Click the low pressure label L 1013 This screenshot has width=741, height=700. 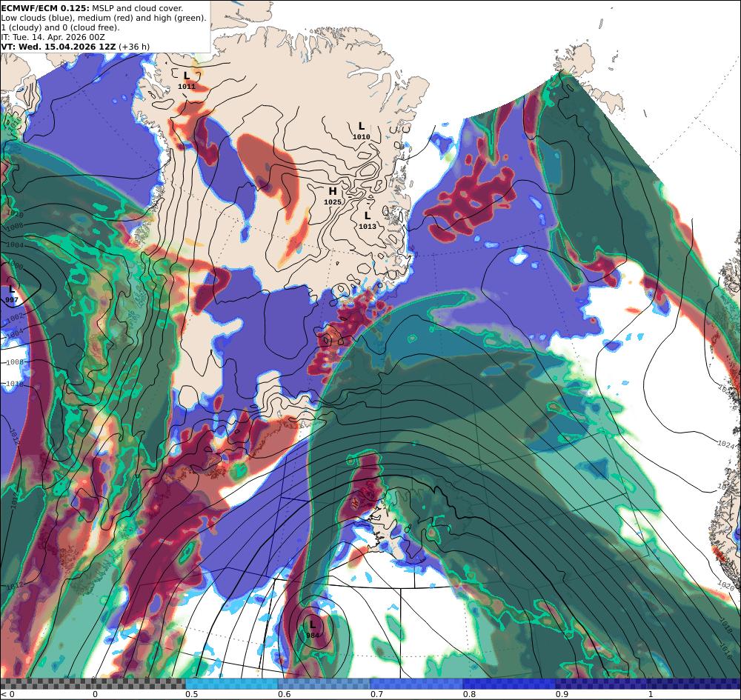(x=368, y=221)
